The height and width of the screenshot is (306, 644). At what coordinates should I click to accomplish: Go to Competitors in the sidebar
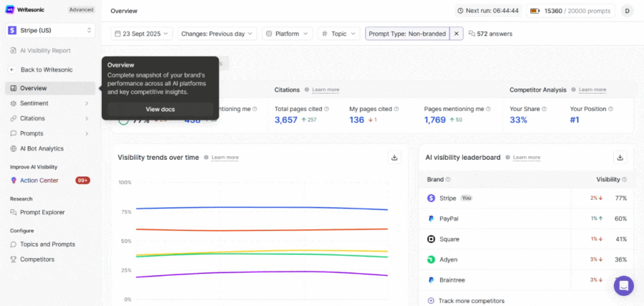pyautogui.click(x=37, y=259)
